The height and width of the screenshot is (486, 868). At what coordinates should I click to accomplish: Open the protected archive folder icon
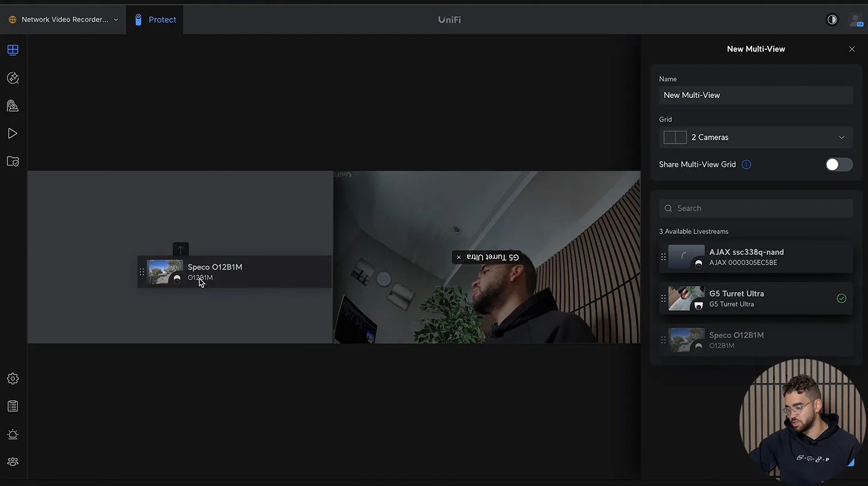point(13,161)
